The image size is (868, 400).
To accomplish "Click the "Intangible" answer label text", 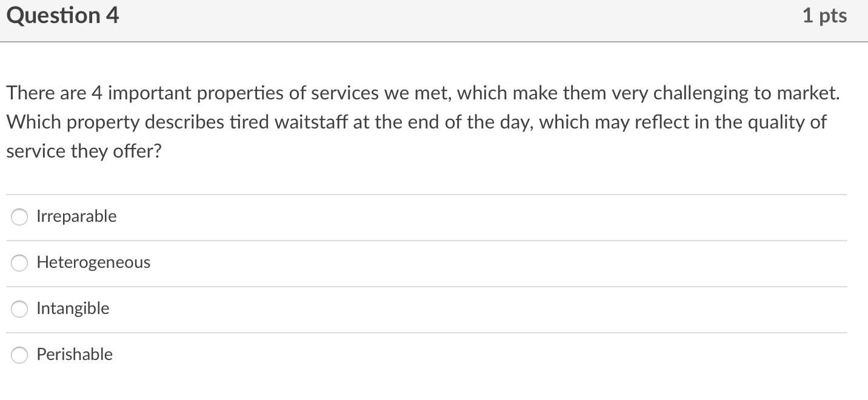I will pos(73,308).
